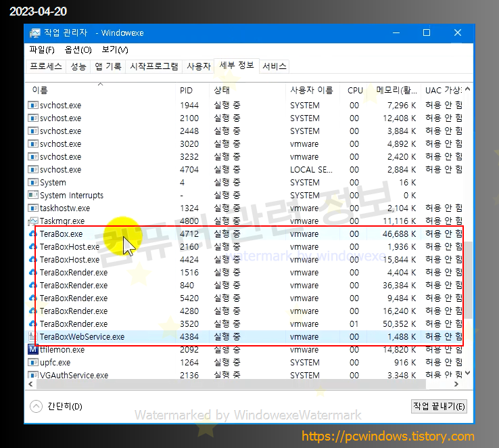Screen dimensions: 499x448
Task: Click the System process icon, PID 4
Action: (32, 182)
